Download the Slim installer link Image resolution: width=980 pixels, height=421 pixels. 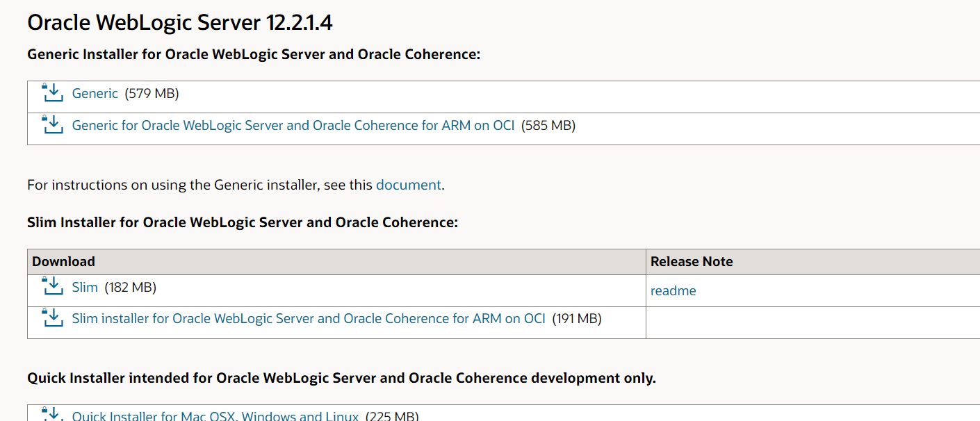[x=85, y=287]
